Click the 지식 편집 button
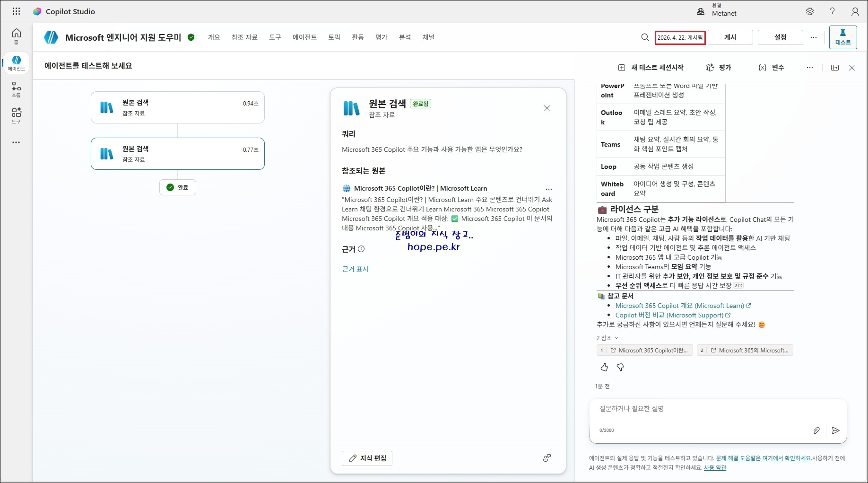 pyautogui.click(x=367, y=458)
